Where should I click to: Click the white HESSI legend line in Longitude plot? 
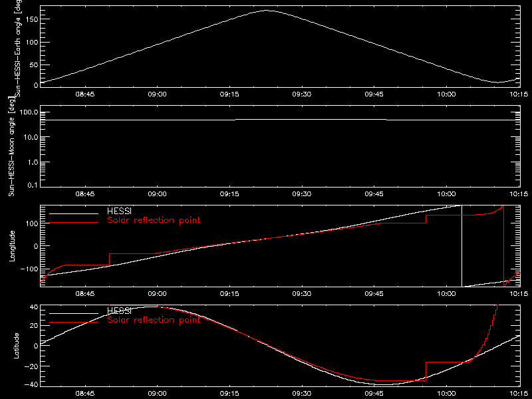(74, 213)
